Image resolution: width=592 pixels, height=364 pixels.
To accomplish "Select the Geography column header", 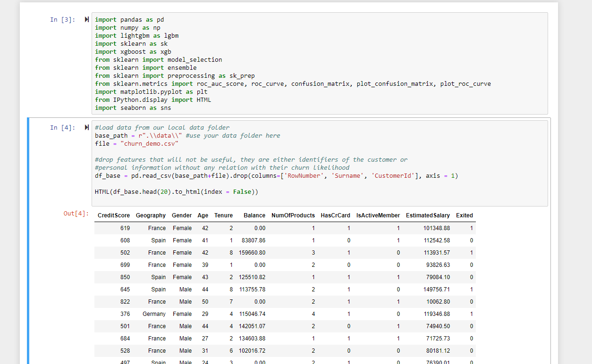I will coord(151,215).
